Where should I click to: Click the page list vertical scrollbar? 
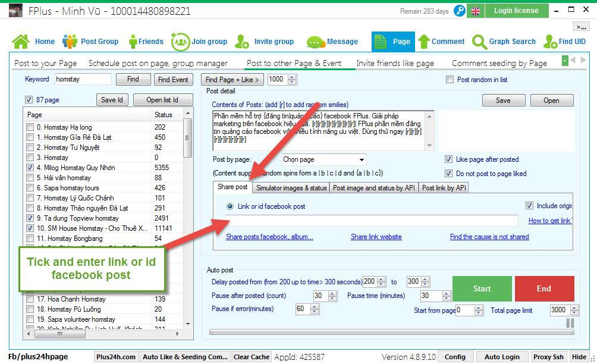pyautogui.click(x=188, y=219)
